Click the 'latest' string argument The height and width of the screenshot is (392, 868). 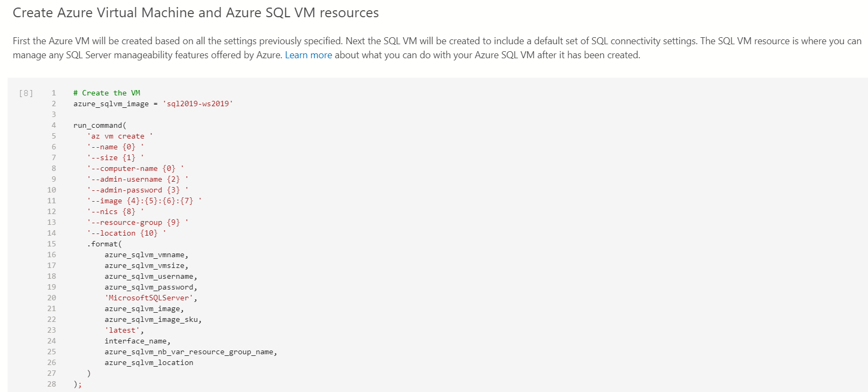(123, 331)
